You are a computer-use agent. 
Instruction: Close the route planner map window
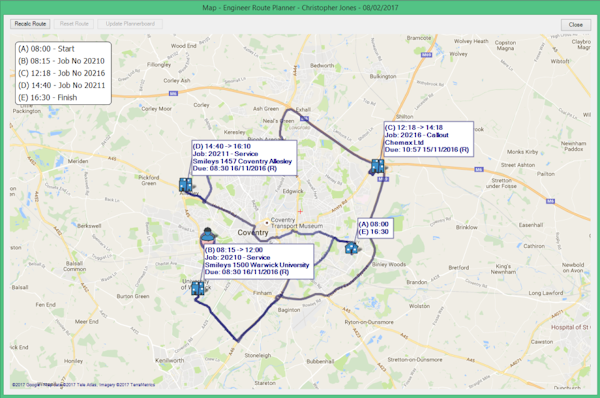(x=575, y=24)
